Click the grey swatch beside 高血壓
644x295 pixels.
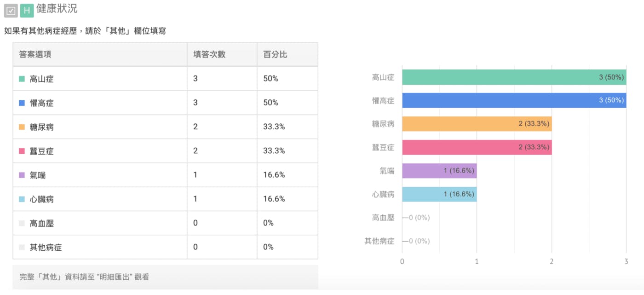22,223
